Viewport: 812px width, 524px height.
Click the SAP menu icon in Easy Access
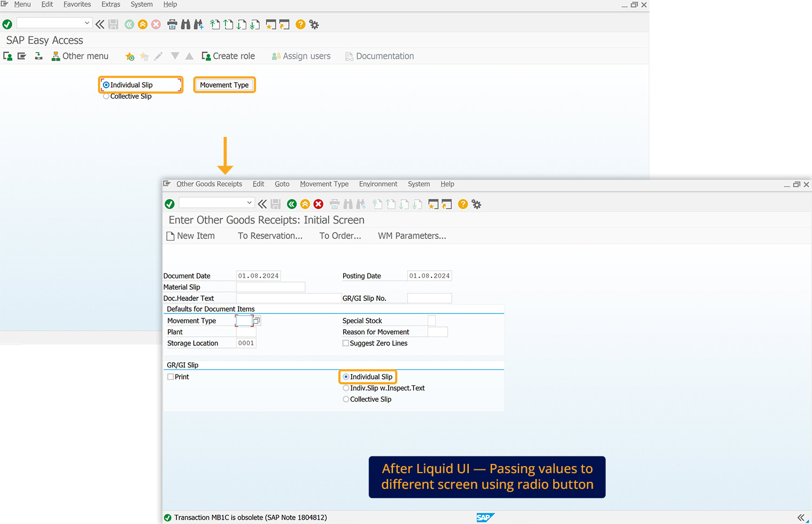tap(22, 56)
